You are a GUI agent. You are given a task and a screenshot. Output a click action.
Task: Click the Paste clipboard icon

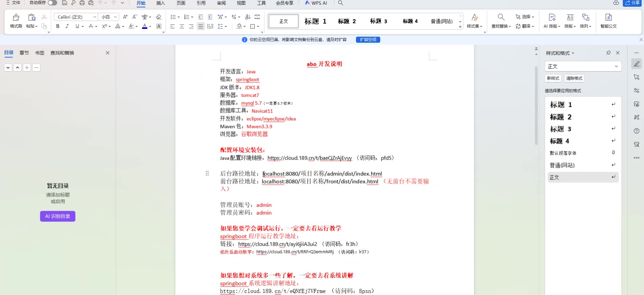32,17
